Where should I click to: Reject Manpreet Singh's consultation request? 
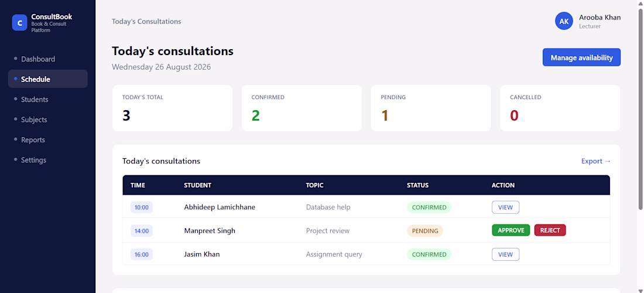[550, 230]
